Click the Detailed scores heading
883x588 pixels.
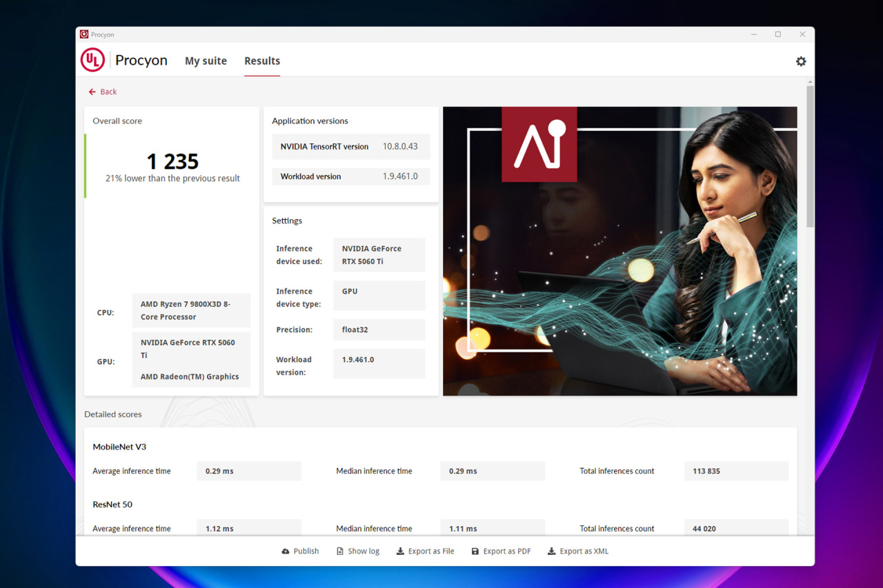pyautogui.click(x=113, y=414)
